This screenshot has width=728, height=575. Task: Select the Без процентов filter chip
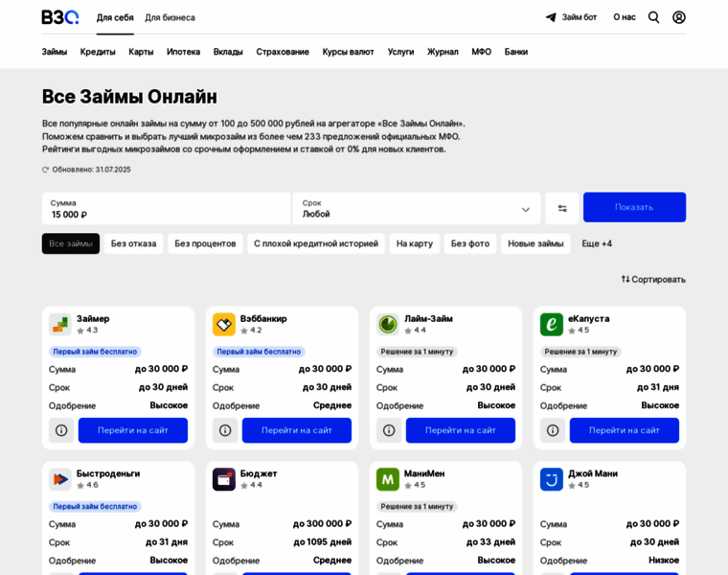[x=205, y=243]
